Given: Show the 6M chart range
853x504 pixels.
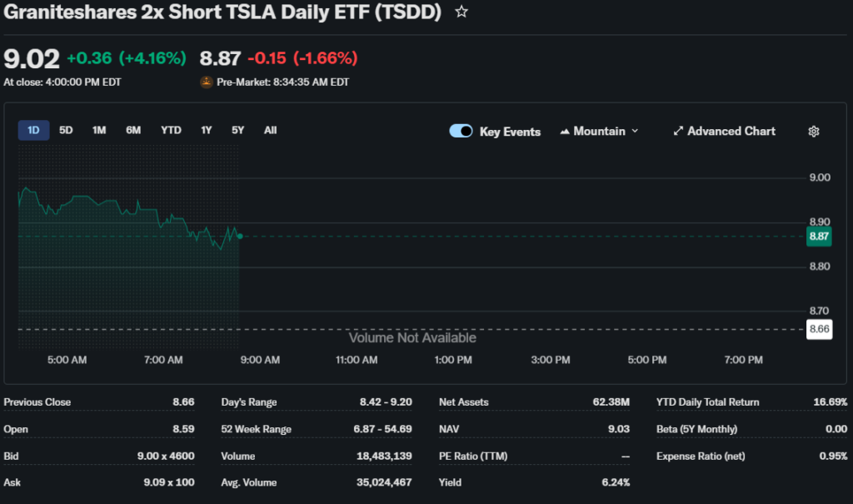Looking at the screenshot, I should click(133, 130).
